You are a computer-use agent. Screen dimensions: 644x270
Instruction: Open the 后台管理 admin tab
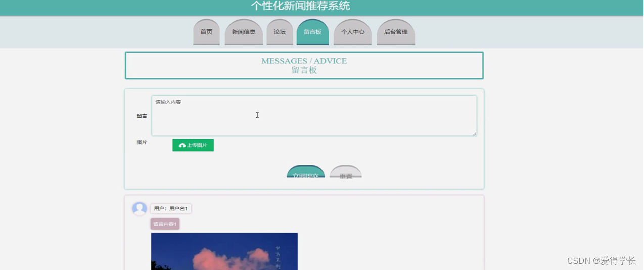(x=396, y=32)
